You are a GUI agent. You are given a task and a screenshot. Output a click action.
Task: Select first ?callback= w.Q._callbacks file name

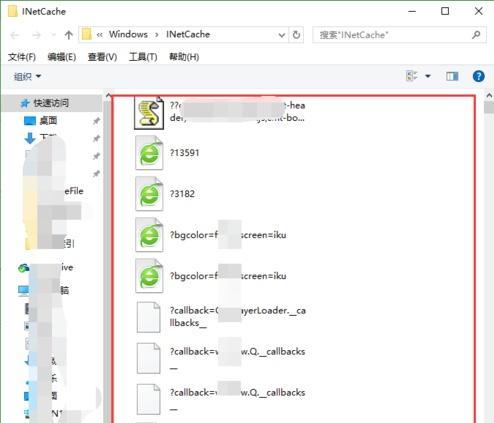pyautogui.click(x=237, y=358)
